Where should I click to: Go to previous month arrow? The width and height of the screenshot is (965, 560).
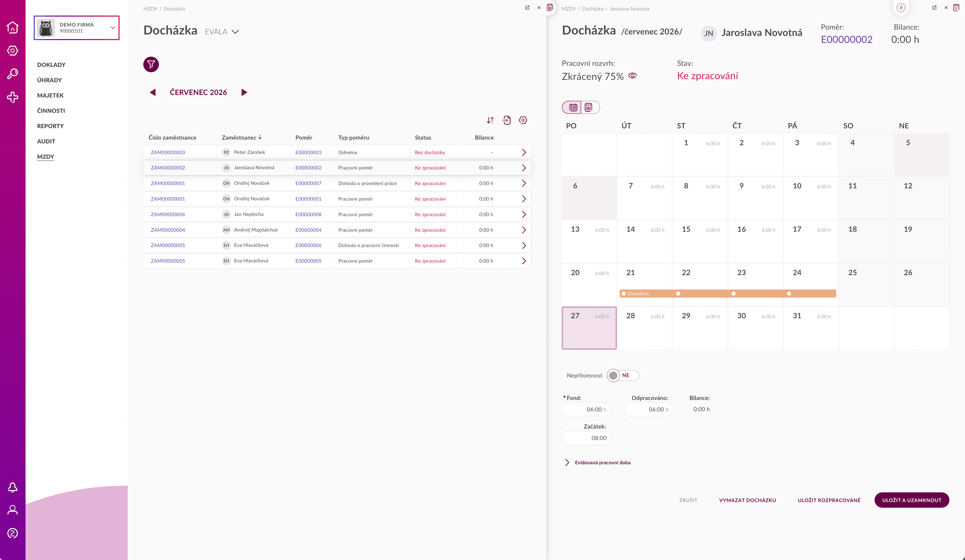[153, 92]
